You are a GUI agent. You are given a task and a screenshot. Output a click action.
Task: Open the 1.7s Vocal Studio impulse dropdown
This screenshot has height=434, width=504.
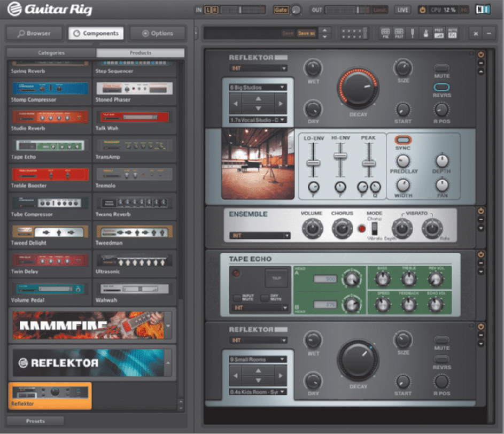[x=258, y=120]
